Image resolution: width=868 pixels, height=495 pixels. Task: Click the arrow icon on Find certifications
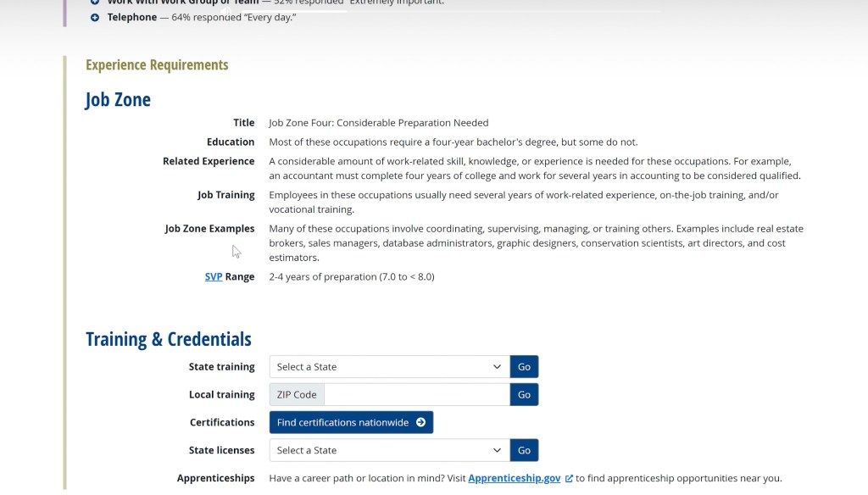point(421,422)
